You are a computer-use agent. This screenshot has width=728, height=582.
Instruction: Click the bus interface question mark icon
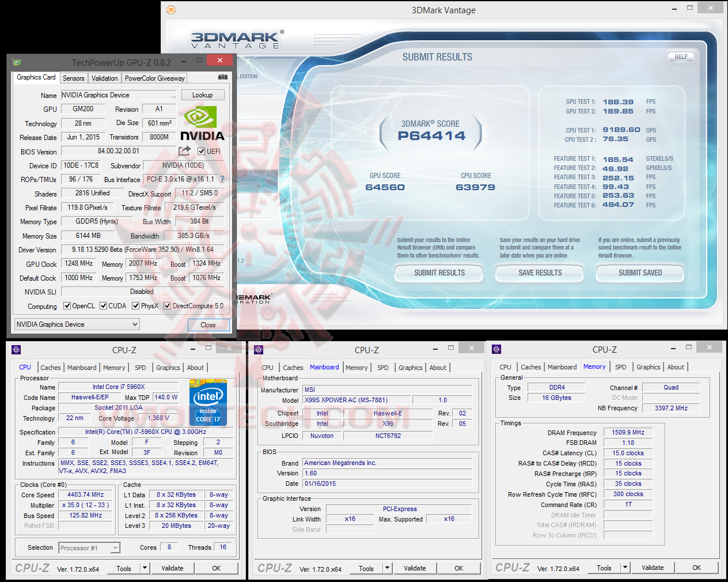pos(222,179)
